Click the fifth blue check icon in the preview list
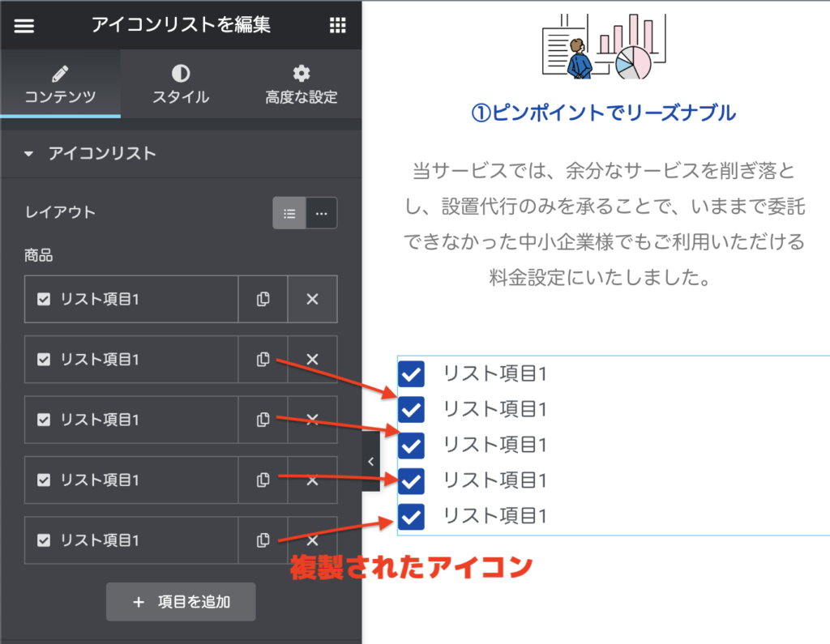Screen dimensions: 830x644 click(x=411, y=517)
